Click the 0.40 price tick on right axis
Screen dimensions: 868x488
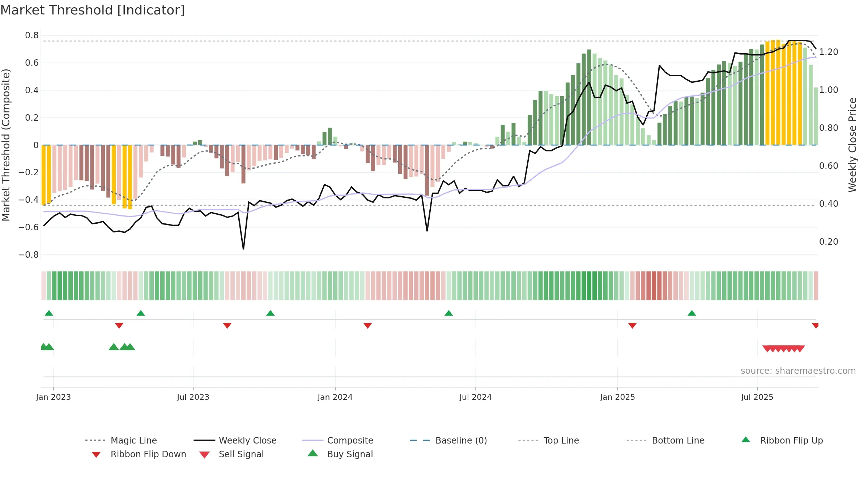point(829,204)
